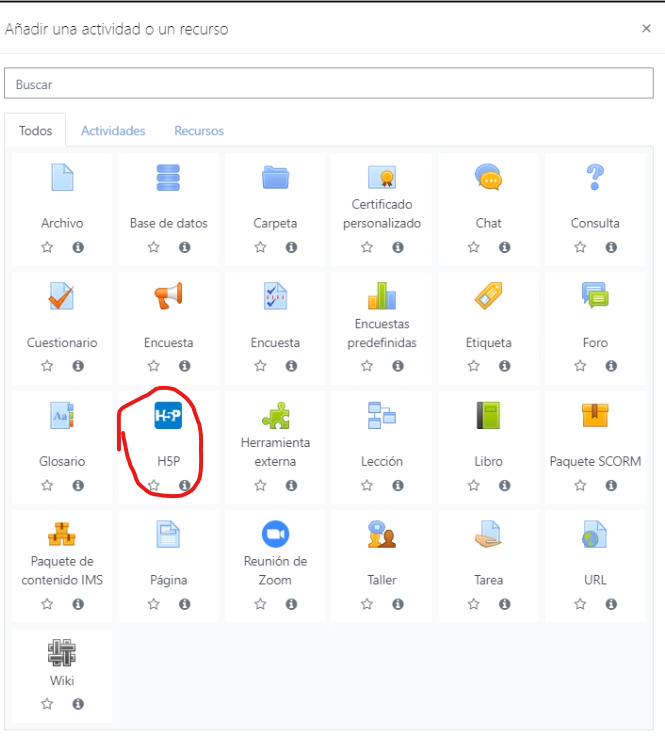This screenshot has height=739, width=665.
Task: Show info for checklist Encuesta
Action: (291, 366)
